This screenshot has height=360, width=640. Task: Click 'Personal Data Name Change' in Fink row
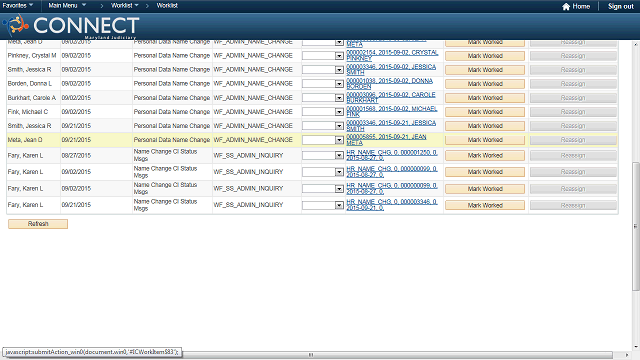pos(171,112)
